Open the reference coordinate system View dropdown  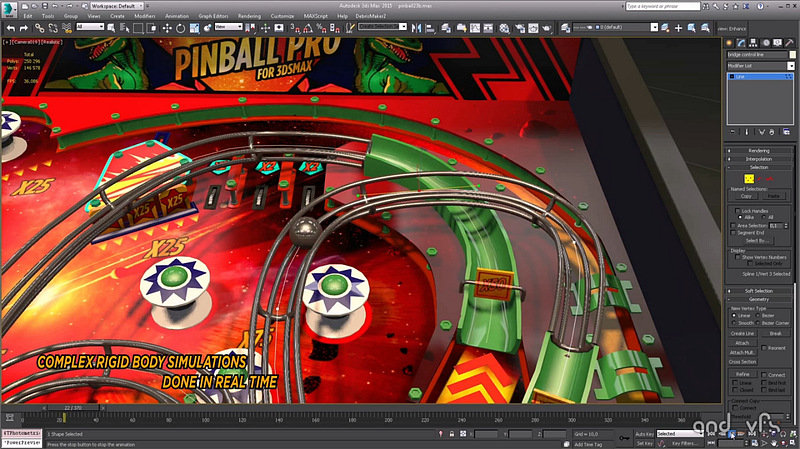tap(228, 27)
